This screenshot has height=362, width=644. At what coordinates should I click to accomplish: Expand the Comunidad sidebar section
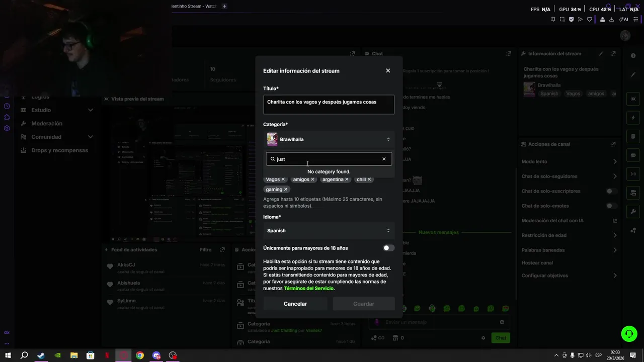tap(57, 137)
